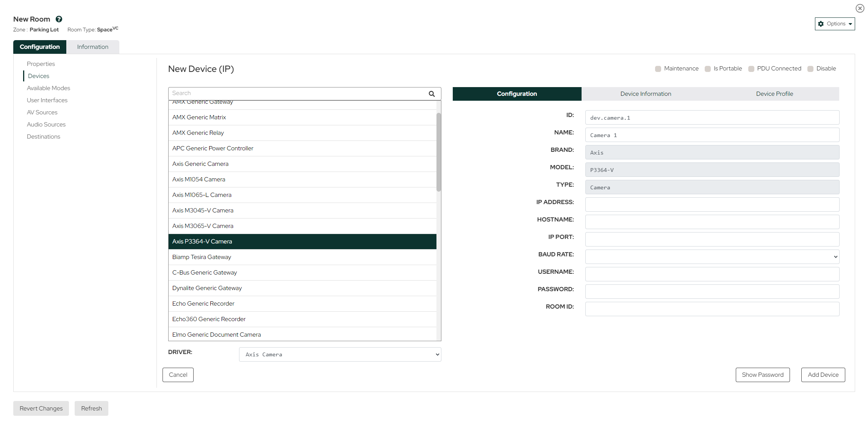Click into the Hostname field
Image resolution: width=868 pixels, height=426 pixels.
(712, 222)
